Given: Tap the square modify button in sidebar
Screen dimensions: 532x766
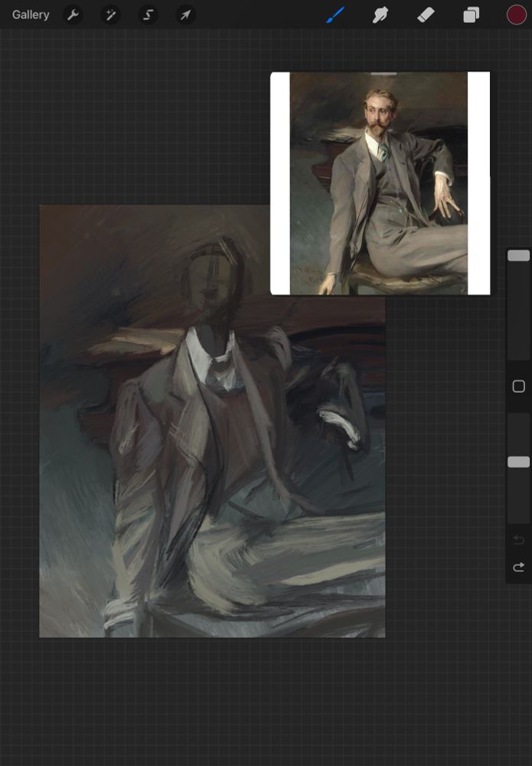Looking at the screenshot, I should [519, 386].
